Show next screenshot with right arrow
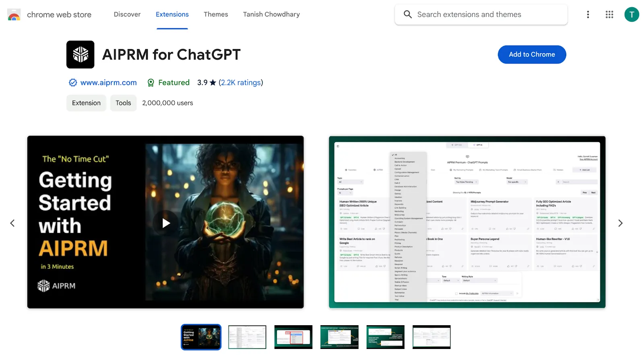Image resolution: width=644 pixels, height=355 pixels. [620, 223]
